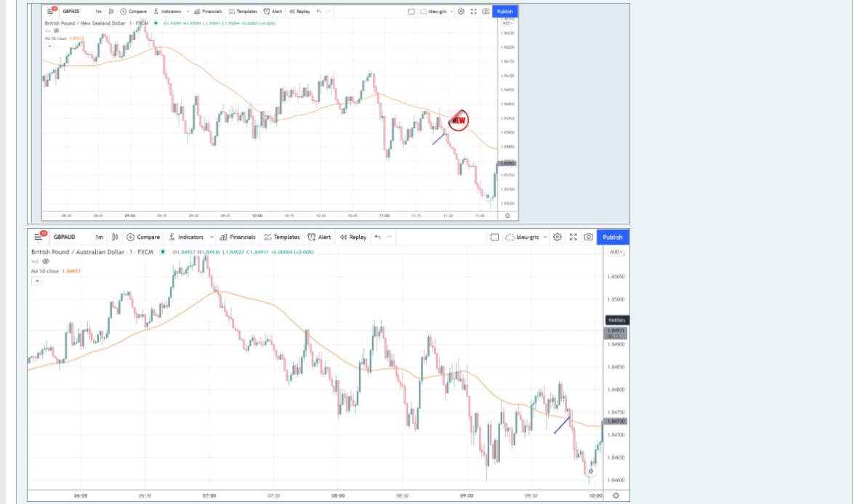
Task: Click Publish button in GBPAUD chart
Action: click(613, 237)
